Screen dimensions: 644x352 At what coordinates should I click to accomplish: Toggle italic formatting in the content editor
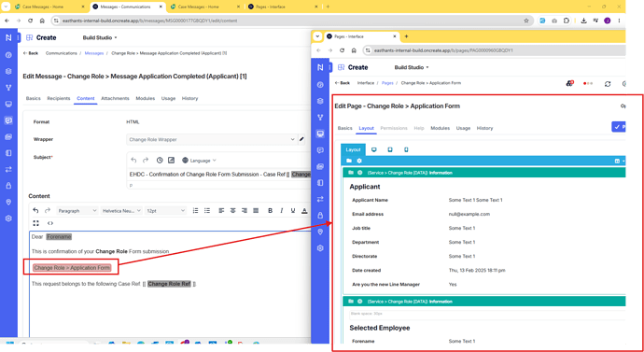pyautogui.click(x=282, y=211)
